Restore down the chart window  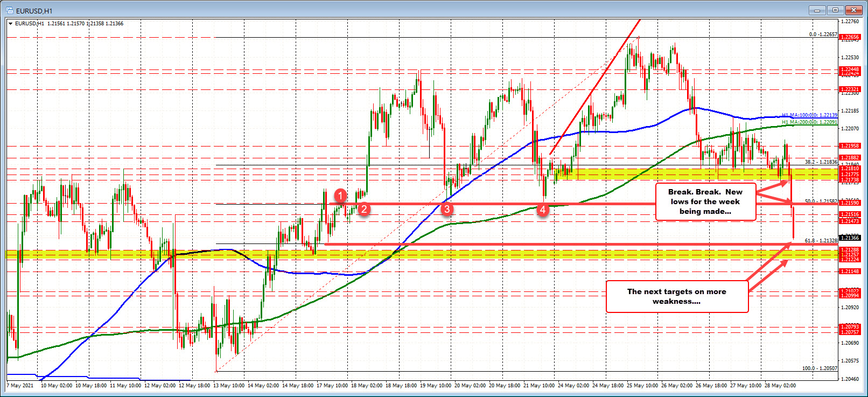point(835,10)
